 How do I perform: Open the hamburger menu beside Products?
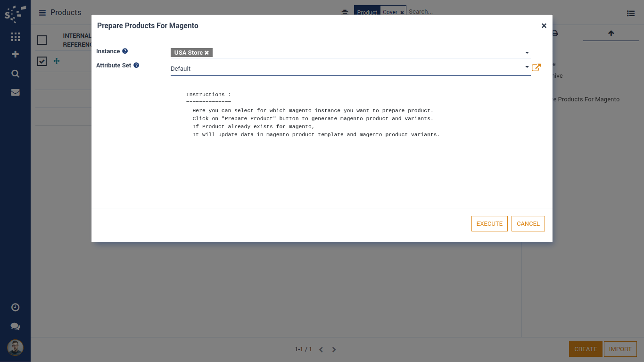[42, 13]
